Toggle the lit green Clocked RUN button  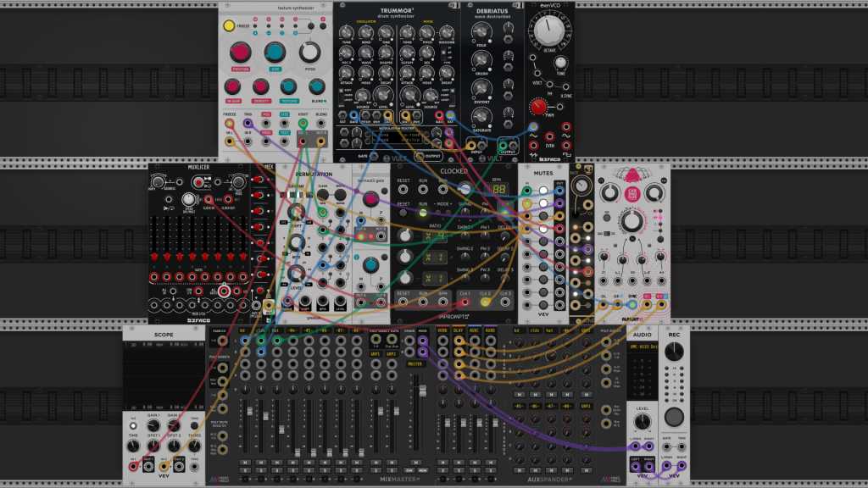tap(423, 213)
